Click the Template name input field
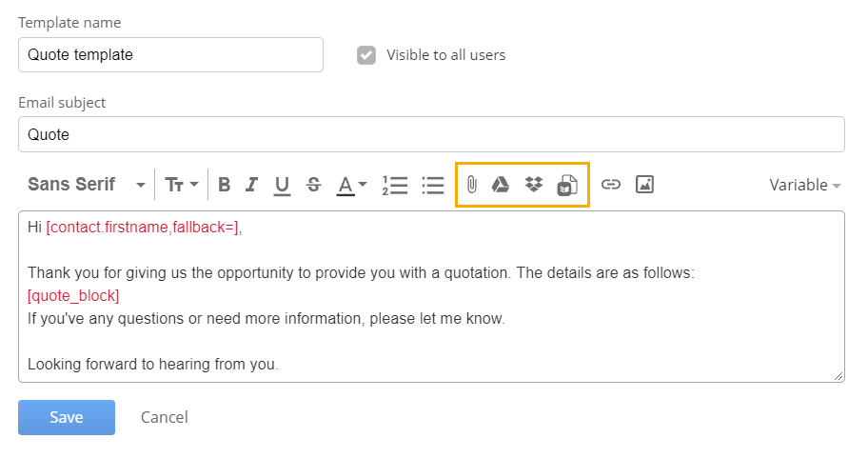This screenshot has height=458, width=868. pyautogui.click(x=170, y=55)
